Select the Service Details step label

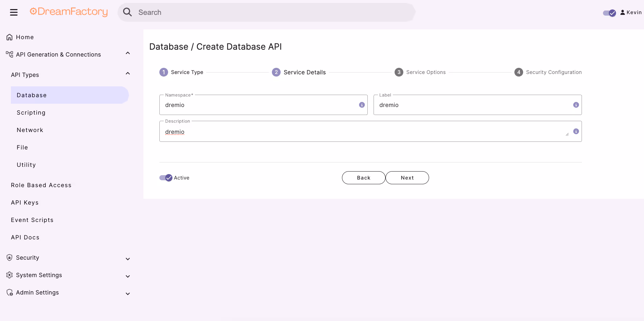coord(305,72)
